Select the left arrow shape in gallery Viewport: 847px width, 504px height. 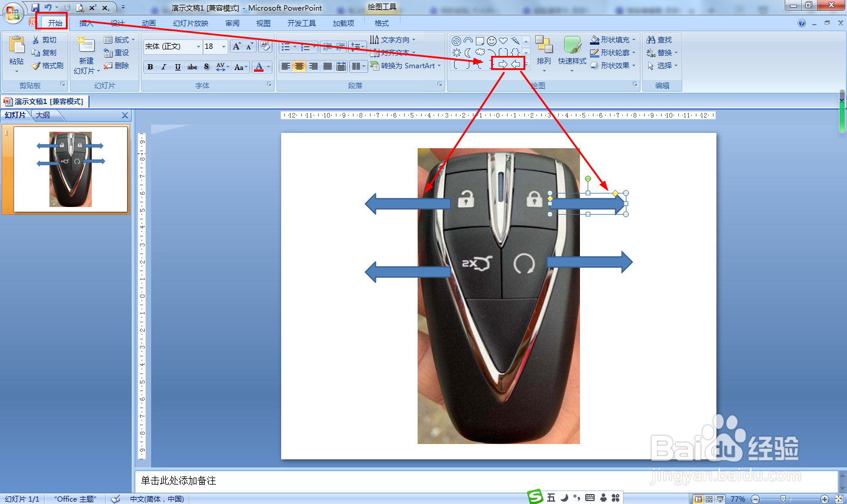516,64
